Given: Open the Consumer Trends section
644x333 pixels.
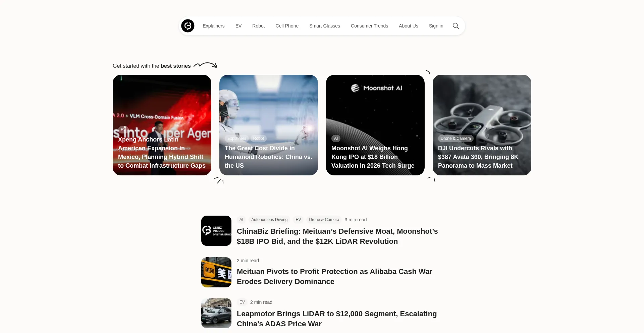Looking at the screenshot, I should click(x=369, y=26).
